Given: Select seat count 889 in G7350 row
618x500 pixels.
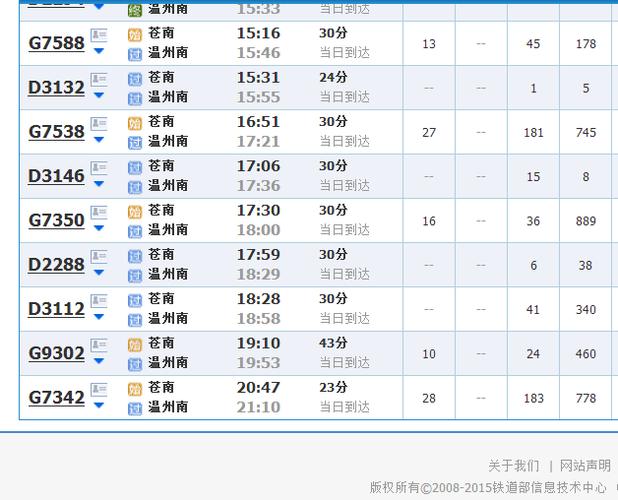Looking at the screenshot, I should tap(586, 221).
